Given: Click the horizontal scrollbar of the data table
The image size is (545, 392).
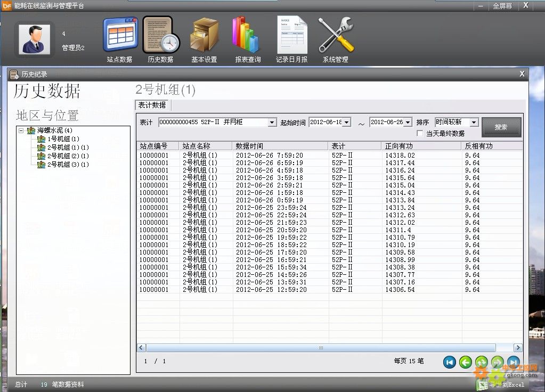Looking at the screenshot, I should coord(321,348).
